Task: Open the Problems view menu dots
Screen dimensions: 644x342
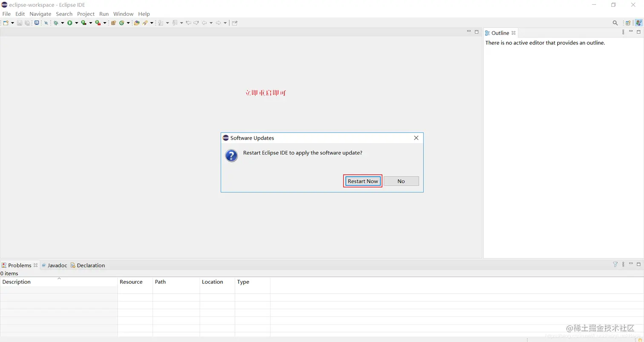Action: coord(623,264)
